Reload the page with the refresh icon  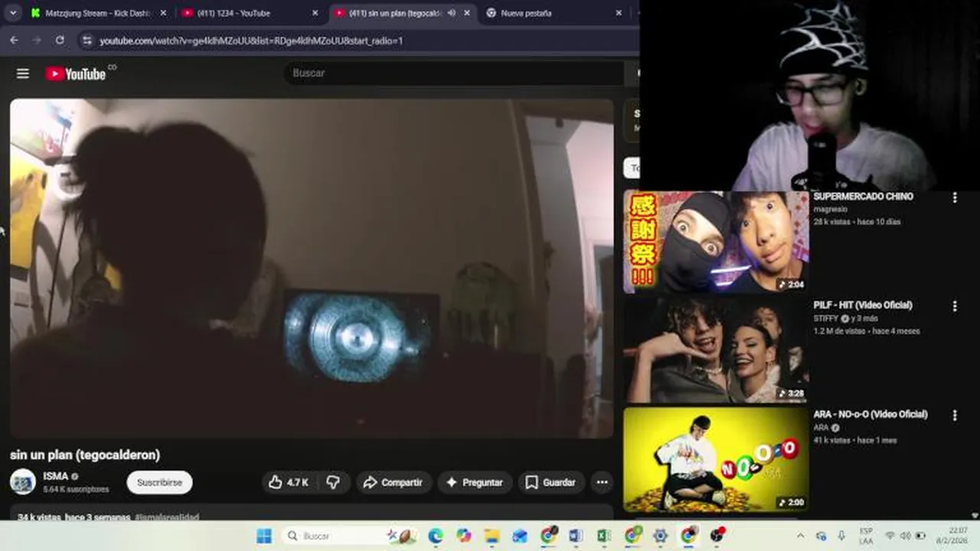tap(60, 40)
